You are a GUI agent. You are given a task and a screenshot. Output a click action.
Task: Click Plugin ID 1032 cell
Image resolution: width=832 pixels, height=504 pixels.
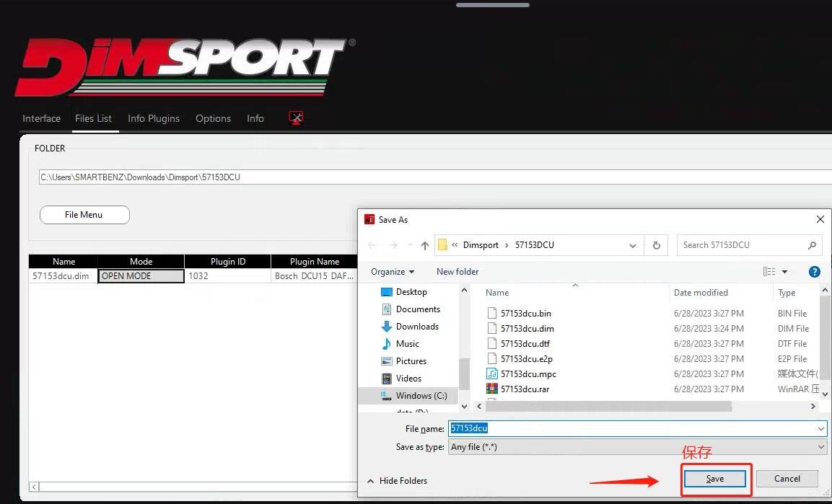pos(227,276)
